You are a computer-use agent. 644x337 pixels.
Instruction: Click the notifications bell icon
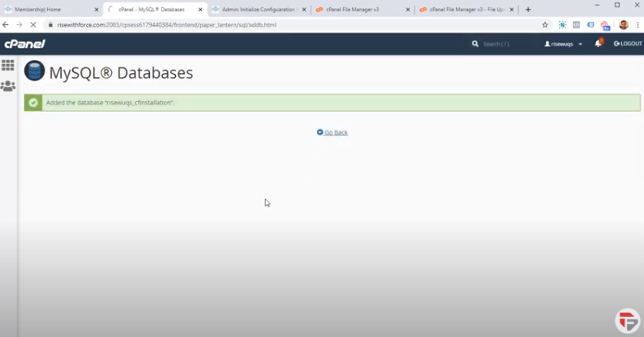(599, 44)
